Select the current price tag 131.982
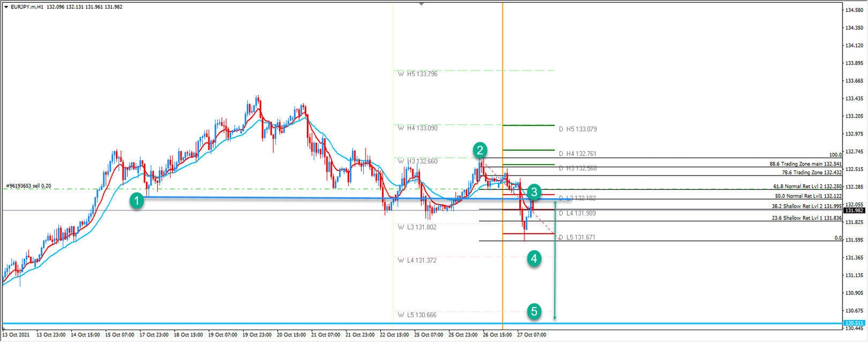The width and height of the screenshot is (868, 342). click(x=853, y=209)
